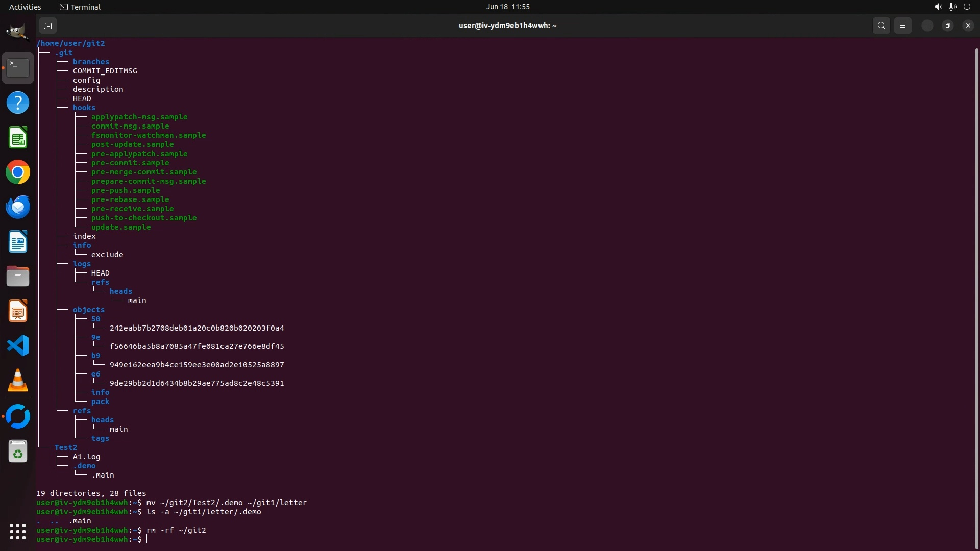Launch LibreOffice Impress from dock
The height and width of the screenshot is (551, 980).
(18, 311)
